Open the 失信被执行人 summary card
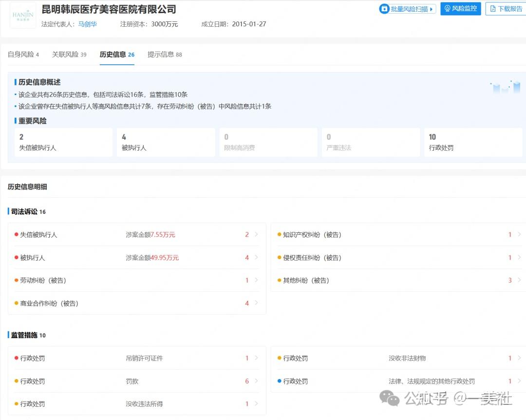This screenshot has width=526, height=420. click(x=63, y=142)
